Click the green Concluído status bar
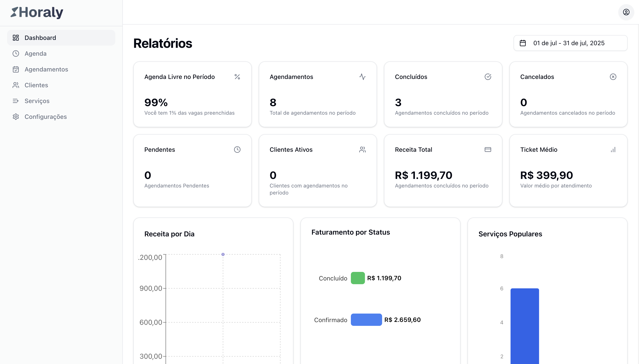 [357, 278]
